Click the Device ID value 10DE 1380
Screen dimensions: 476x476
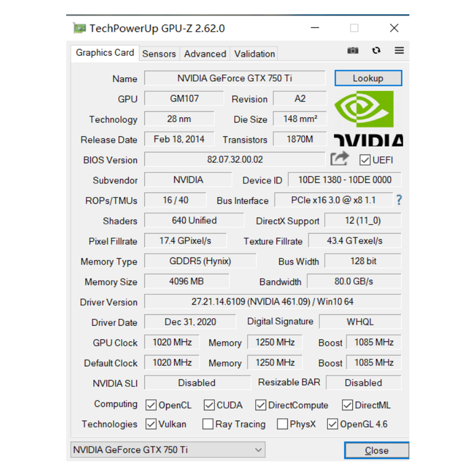click(x=345, y=180)
